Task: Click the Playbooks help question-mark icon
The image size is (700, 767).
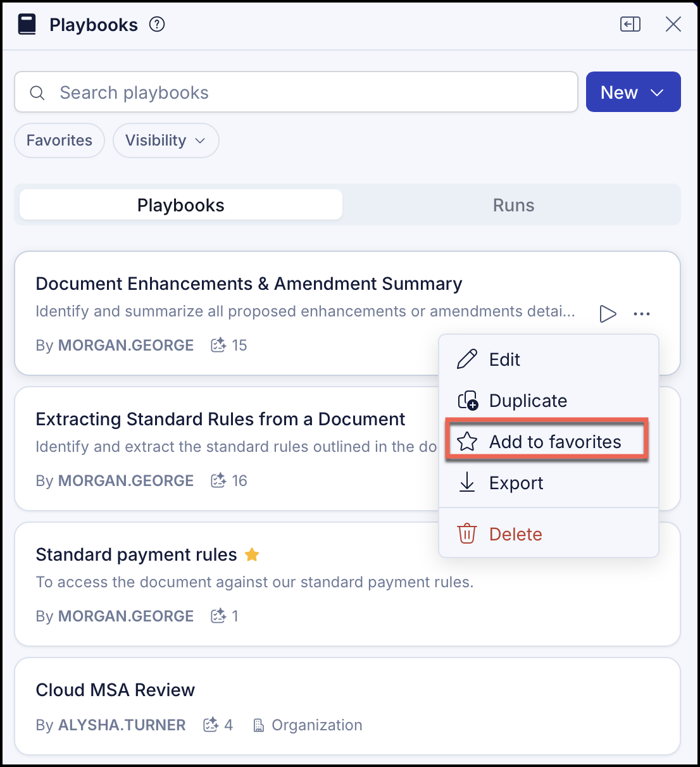Action: tap(157, 25)
